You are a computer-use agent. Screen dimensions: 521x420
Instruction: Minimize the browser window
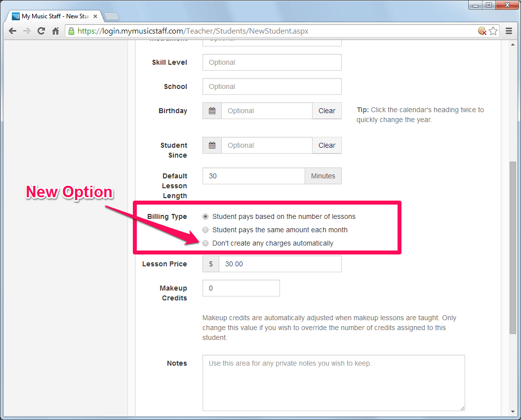tap(476, 5)
